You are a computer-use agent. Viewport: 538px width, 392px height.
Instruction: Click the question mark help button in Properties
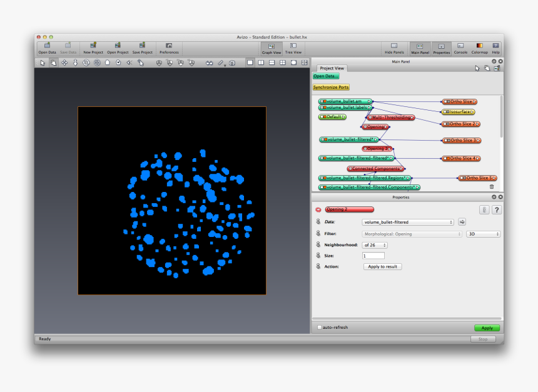497,209
